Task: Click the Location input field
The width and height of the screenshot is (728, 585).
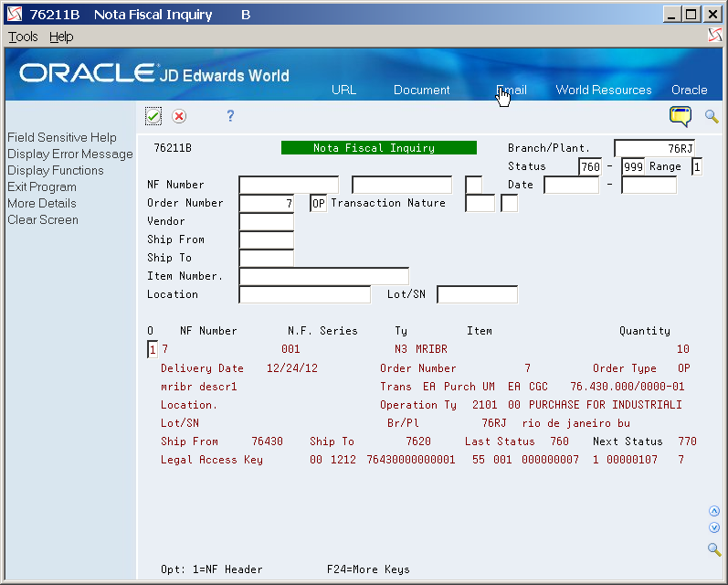Action: click(x=305, y=294)
